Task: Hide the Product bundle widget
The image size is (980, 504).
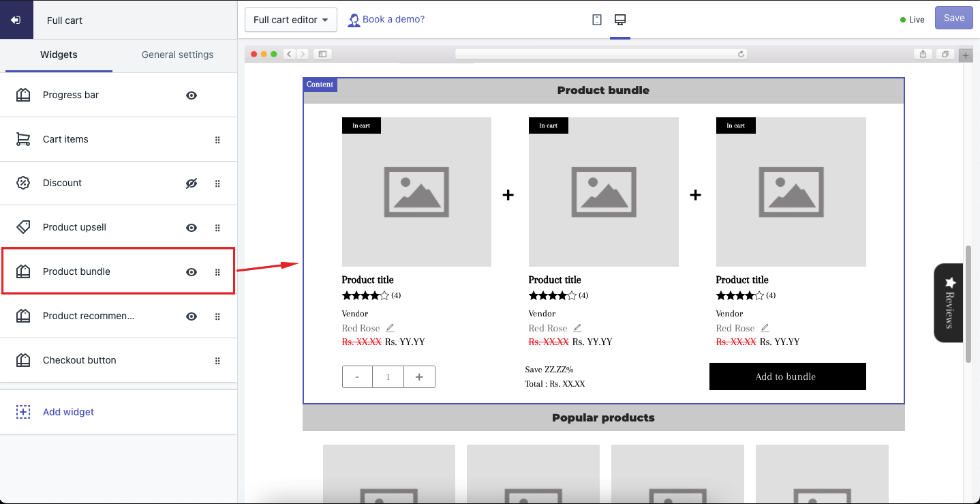Action: click(192, 272)
